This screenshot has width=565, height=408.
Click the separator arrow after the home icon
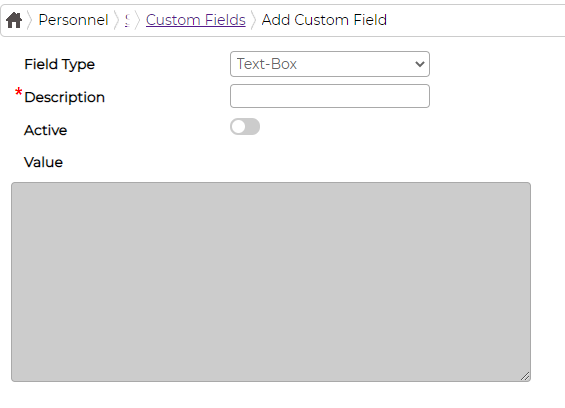(30, 20)
